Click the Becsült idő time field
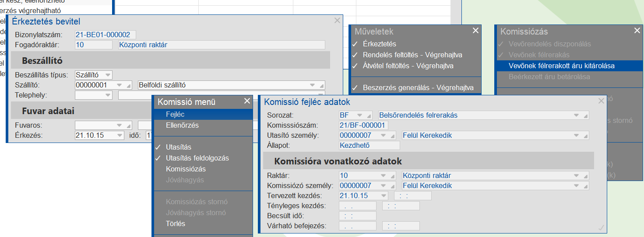 point(358,216)
